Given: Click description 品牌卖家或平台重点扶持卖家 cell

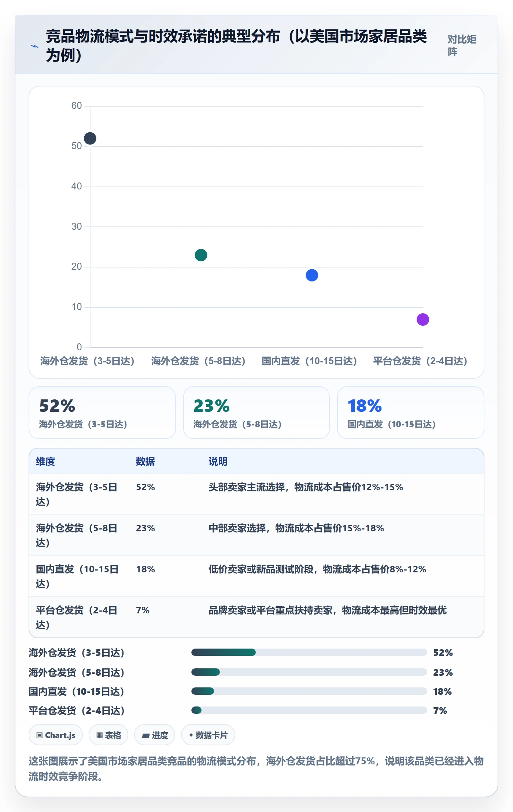Looking at the screenshot, I should [328, 610].
